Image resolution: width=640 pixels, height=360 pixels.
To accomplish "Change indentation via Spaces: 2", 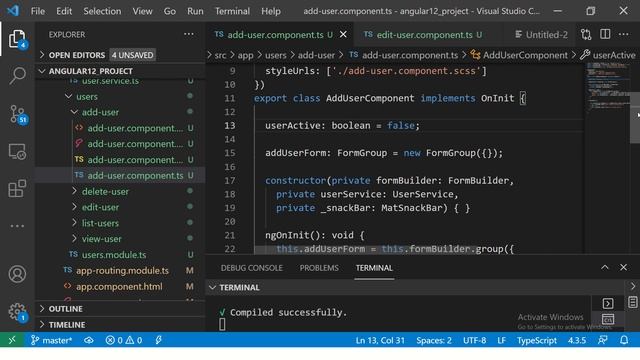I will point(434,340).
